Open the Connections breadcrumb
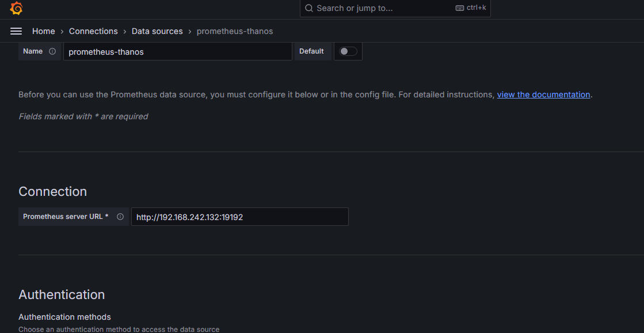The height and width of the screenshot is (333, 644). (93, 31)
